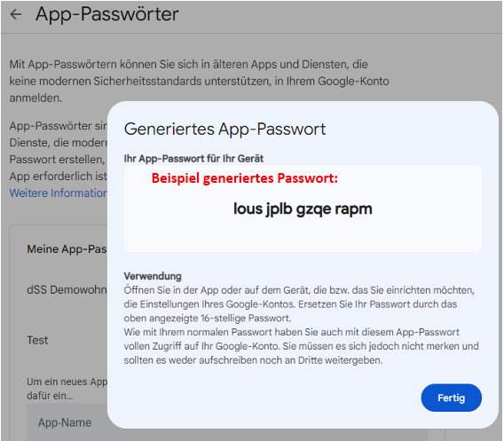Click the generated password group 'rapm'

coord(353,210)
